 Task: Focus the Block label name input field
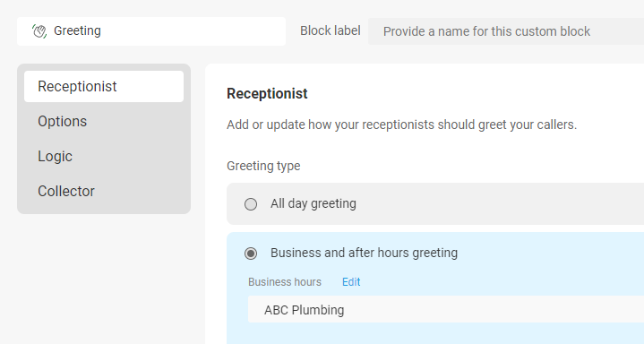pyautogui.click(x=506, y=31)
